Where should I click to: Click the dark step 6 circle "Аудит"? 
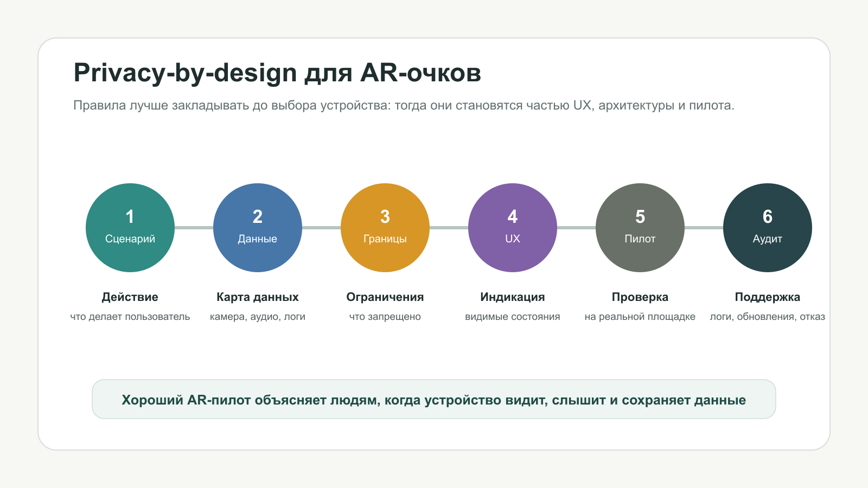click(x=768, y=228)
